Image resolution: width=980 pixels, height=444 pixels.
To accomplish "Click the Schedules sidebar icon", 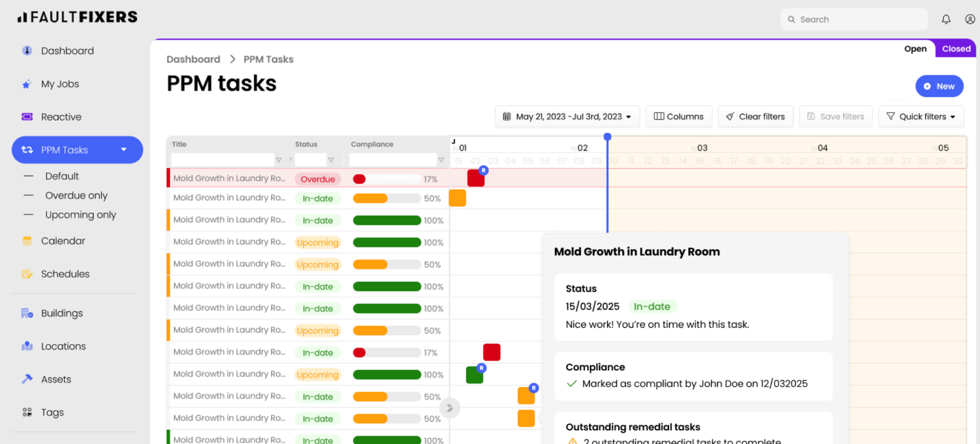I will (27, 274).
